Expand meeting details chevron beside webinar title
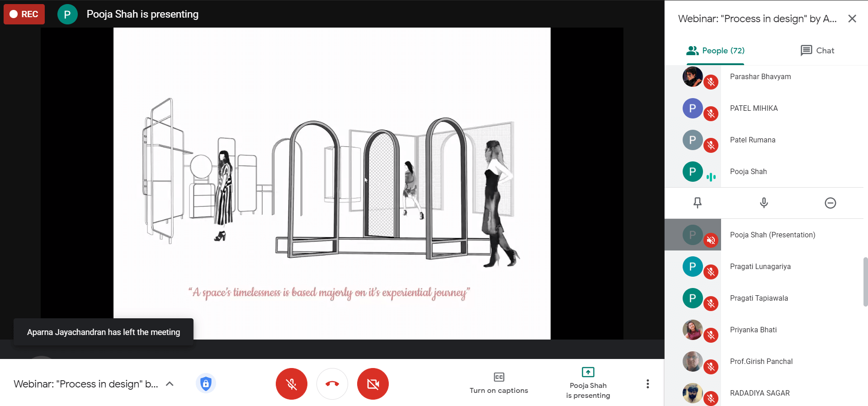 point(170,384)
